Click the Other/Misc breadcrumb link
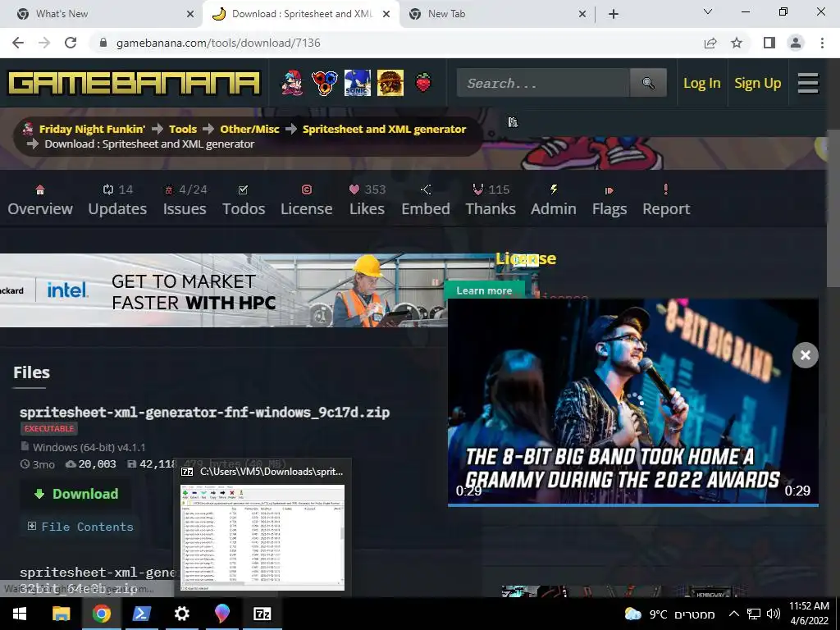840x630 pixels. click(249, 129)
